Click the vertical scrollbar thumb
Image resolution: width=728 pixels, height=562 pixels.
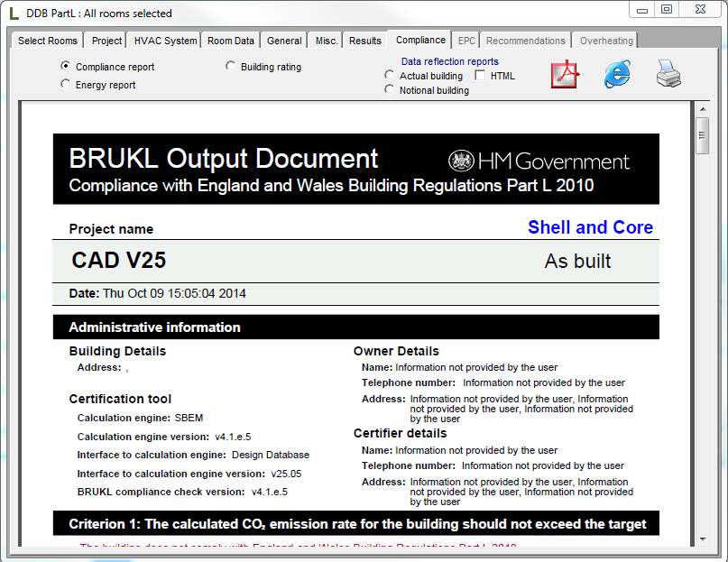click(703, 135)
